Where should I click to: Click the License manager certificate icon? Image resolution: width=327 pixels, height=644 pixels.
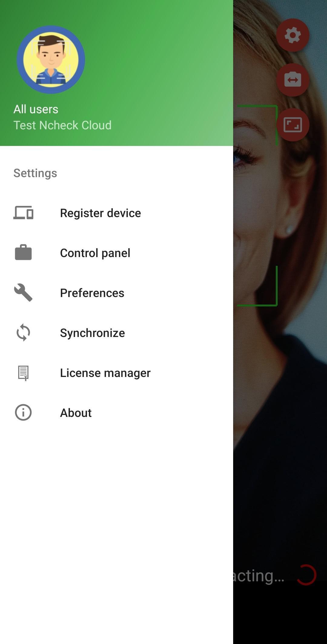23,373
